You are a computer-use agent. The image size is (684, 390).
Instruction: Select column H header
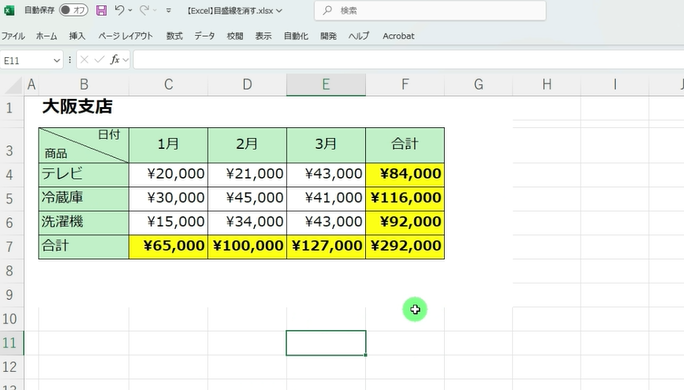click(x=547, y=84)
